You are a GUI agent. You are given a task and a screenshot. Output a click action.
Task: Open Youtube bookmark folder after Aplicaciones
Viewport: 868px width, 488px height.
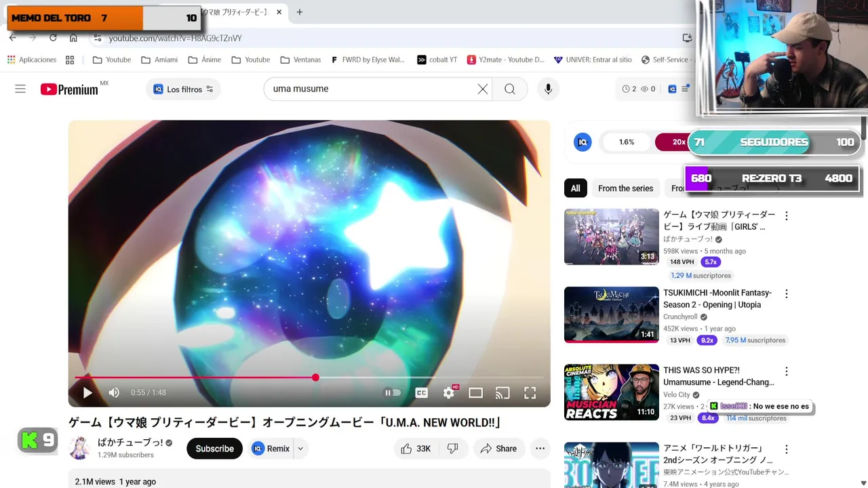[112, 60]
